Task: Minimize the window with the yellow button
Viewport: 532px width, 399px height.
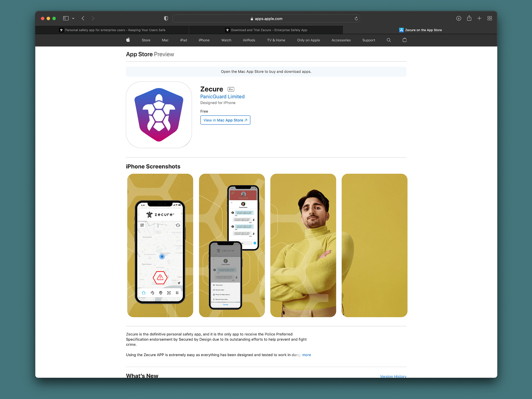Action: tap(48, 18)
